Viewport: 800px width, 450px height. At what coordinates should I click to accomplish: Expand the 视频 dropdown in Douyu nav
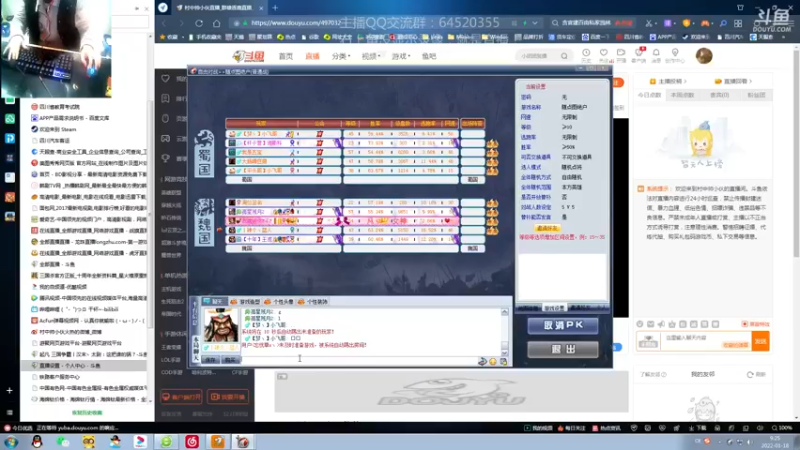coord(371,56)
